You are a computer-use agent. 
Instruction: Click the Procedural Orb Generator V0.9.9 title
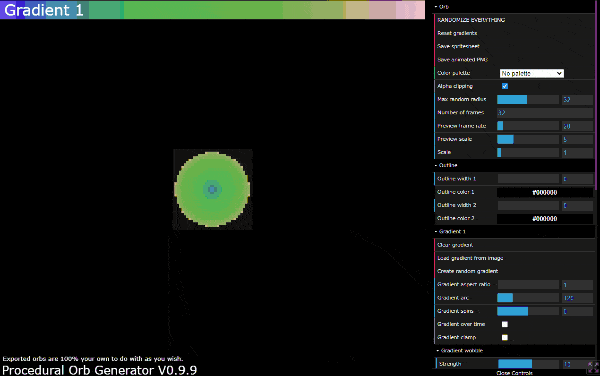coord(99,370)
